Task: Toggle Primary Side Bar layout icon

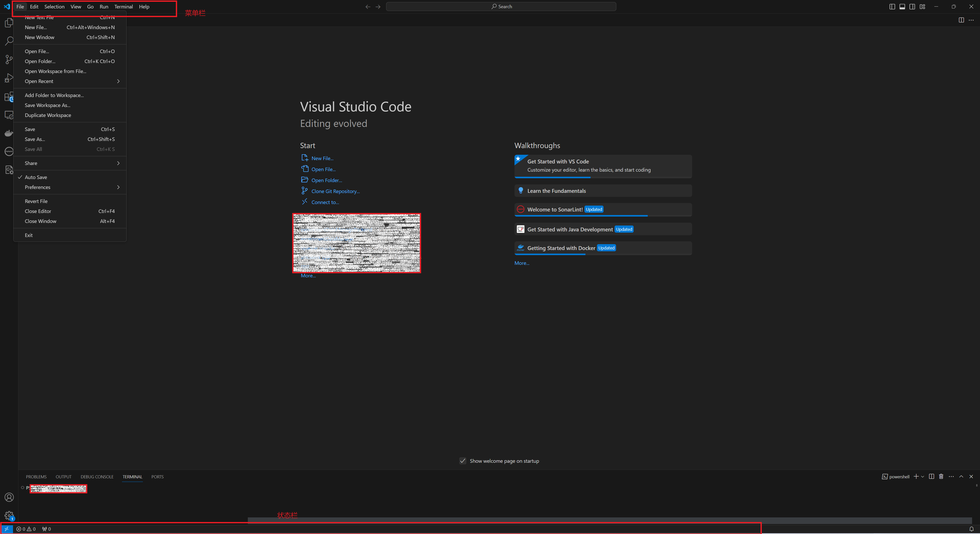Action: (892, 6)
